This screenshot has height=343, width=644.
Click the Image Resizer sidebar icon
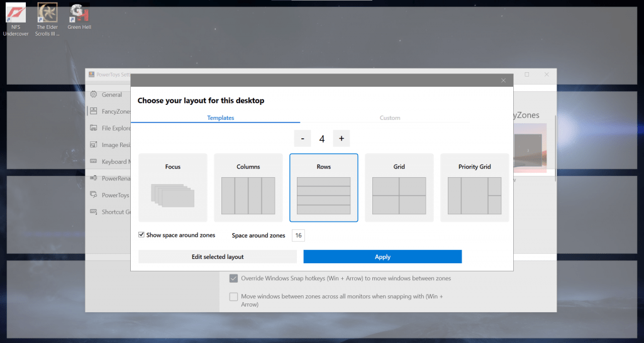click(x=93, y=145)
